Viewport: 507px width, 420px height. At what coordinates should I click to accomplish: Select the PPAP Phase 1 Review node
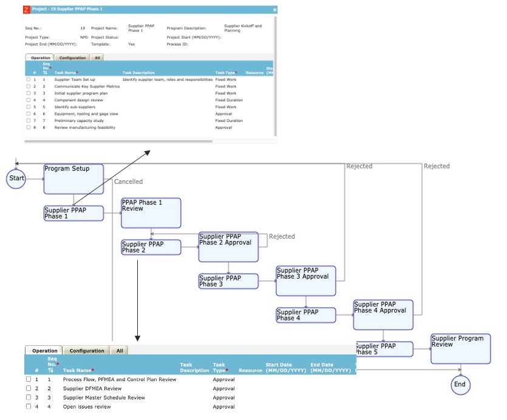pyautogui.click(x=150, y=213)
